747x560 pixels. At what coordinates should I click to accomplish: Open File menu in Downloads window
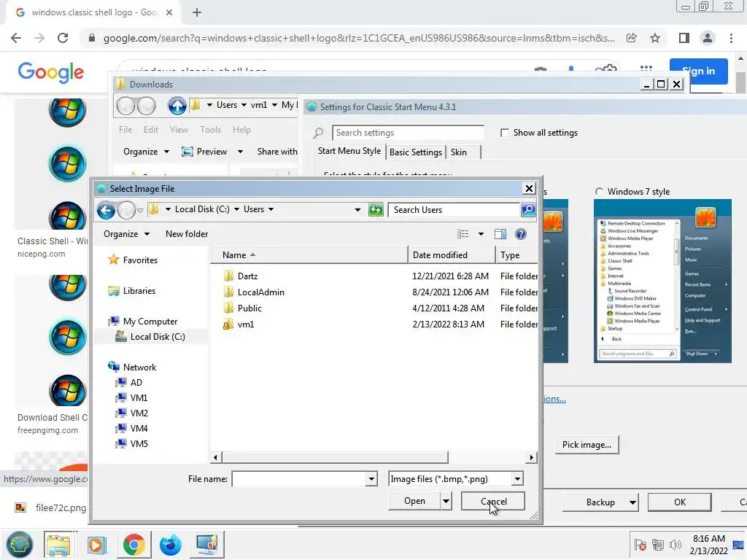click(125, 130)
